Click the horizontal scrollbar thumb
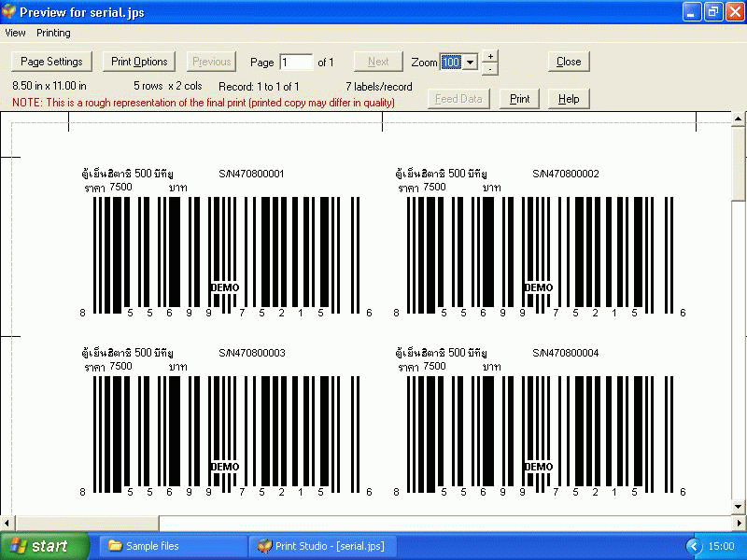 point(88,523)
